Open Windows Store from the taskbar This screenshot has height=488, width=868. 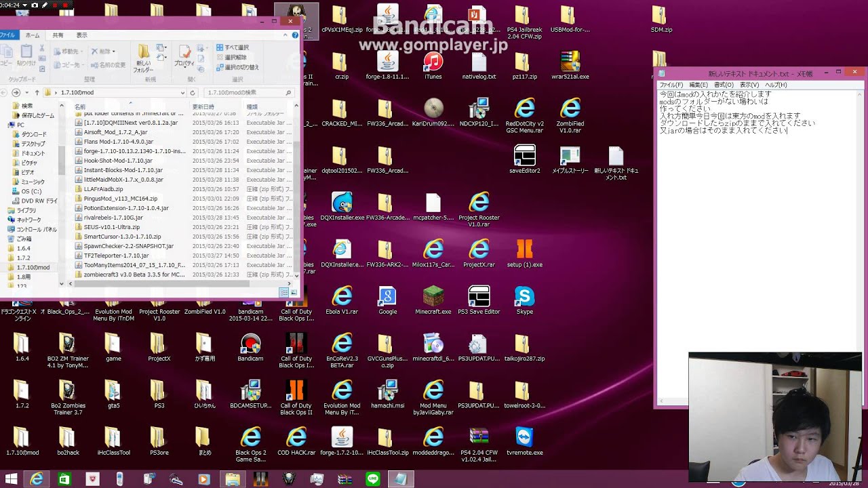pos(64,479)
